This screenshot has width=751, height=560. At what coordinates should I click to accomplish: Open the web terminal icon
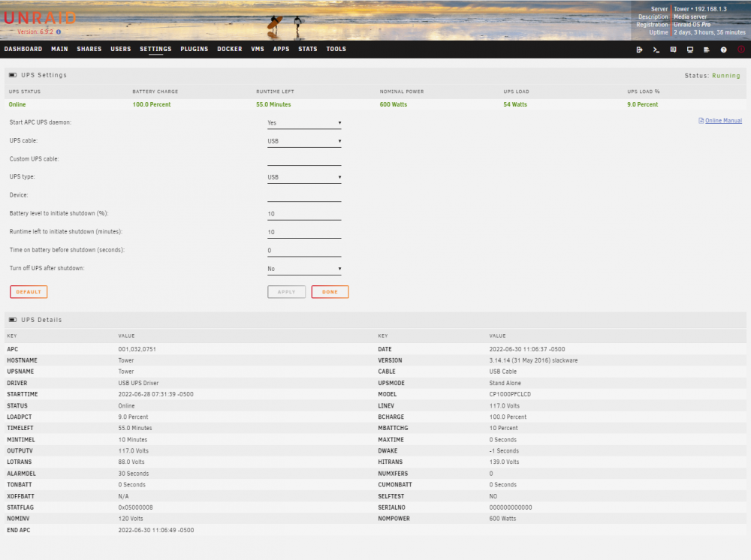click(x=656, y=50)
